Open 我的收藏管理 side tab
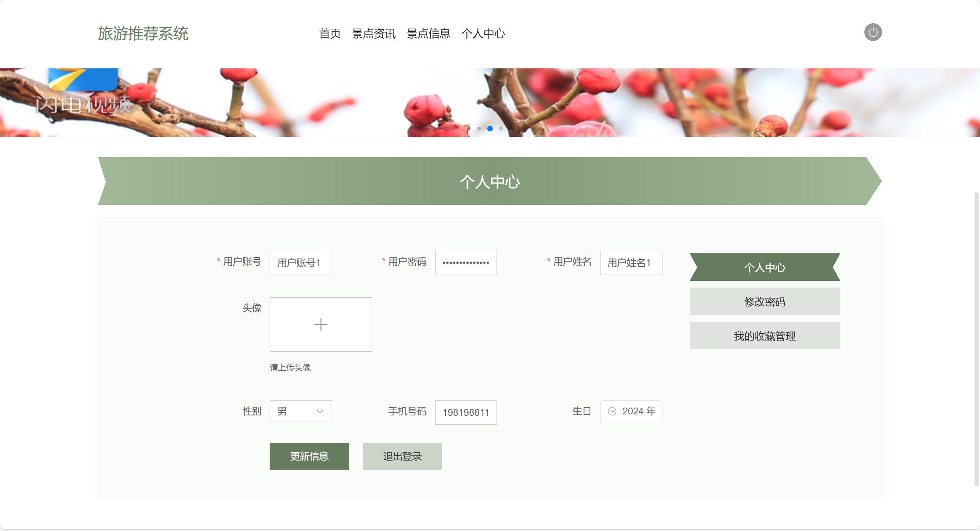 (764, 336)
